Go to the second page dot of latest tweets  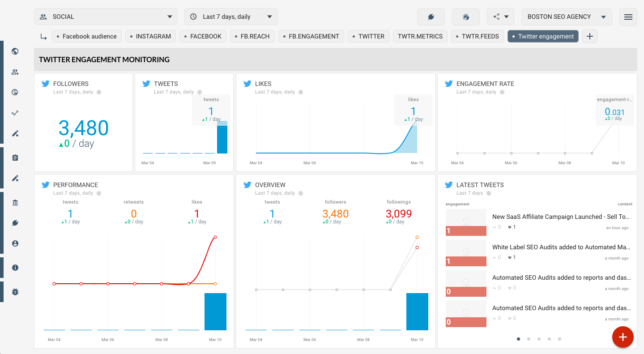pyautogui.click(x=529, y=339)
